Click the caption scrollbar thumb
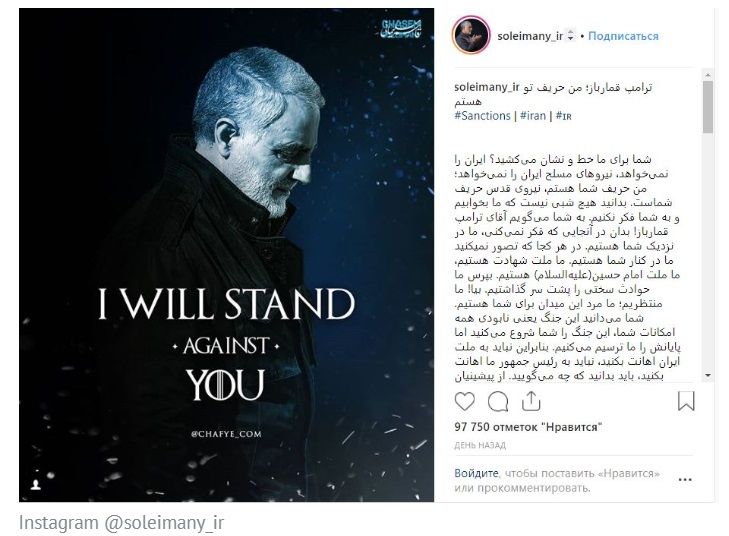This screenshot has height=536, width=729. [708, 107]
